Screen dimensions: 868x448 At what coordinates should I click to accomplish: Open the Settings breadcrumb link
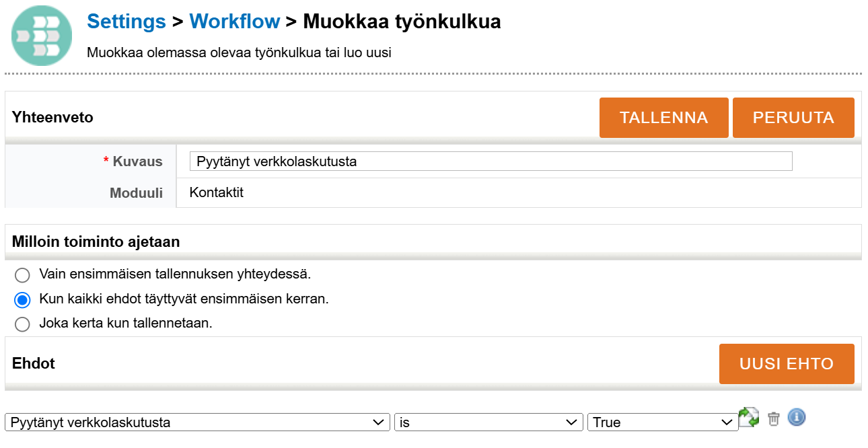(126, 21)
